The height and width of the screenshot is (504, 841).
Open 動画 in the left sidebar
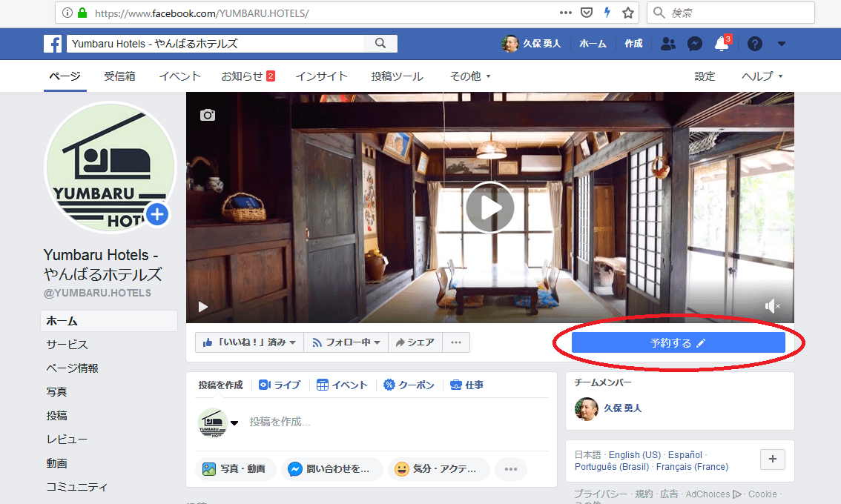pyautogui.click(x=57, y=462)
